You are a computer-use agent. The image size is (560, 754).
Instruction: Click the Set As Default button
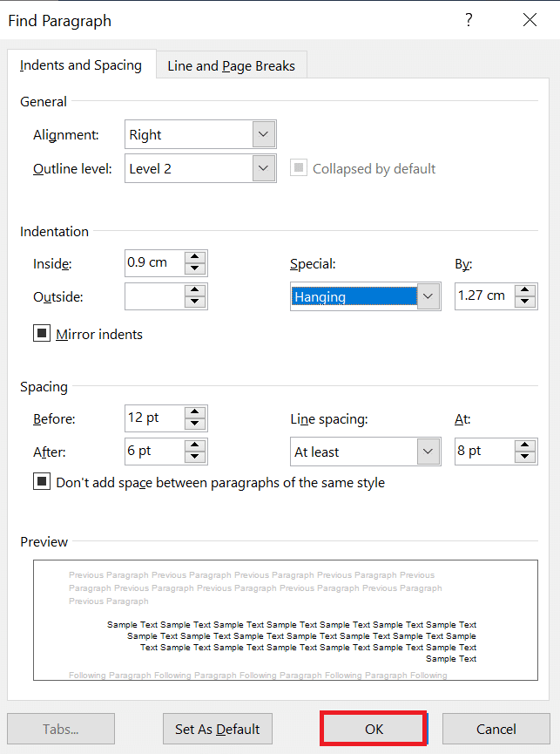coord(218,729)
